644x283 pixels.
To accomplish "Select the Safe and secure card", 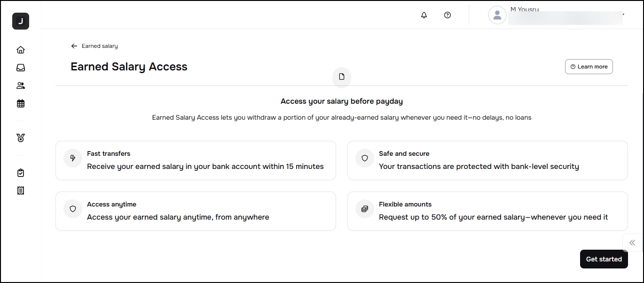I will [x=487, y=160].
